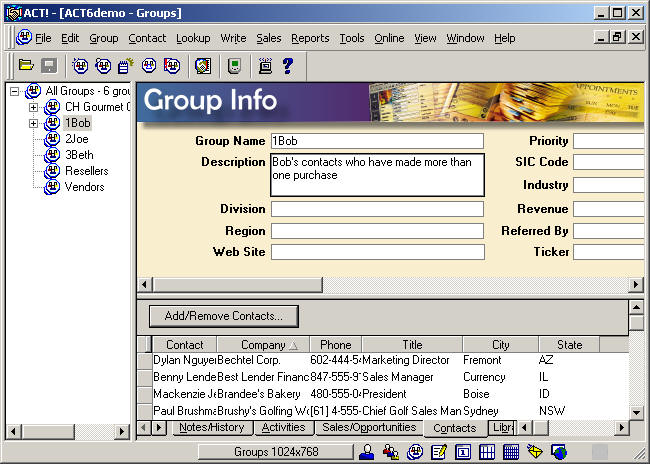Sort by the Company column header

(x=264, y=345)
